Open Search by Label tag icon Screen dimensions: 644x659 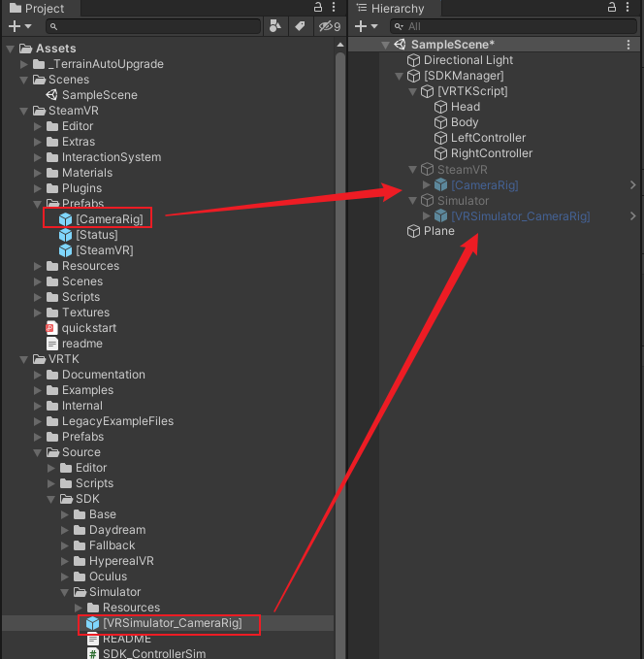tap(300, 26)
